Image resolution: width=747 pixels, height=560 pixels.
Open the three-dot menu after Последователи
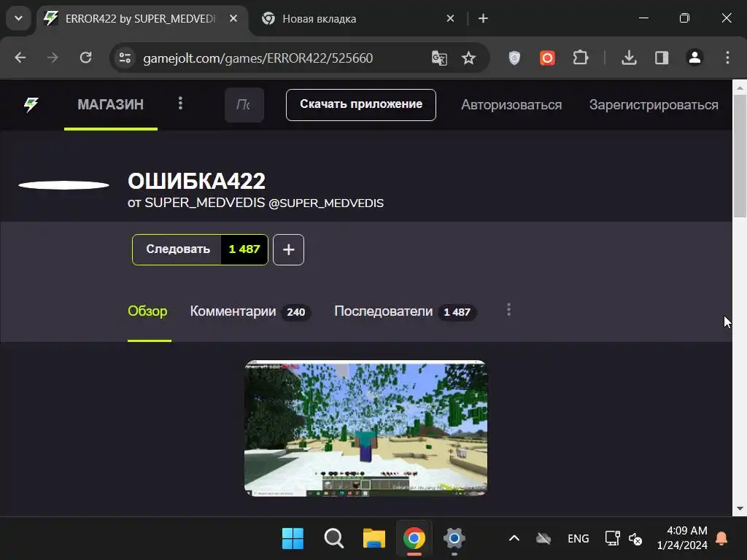pyautogui.click(x=508, y=310)
